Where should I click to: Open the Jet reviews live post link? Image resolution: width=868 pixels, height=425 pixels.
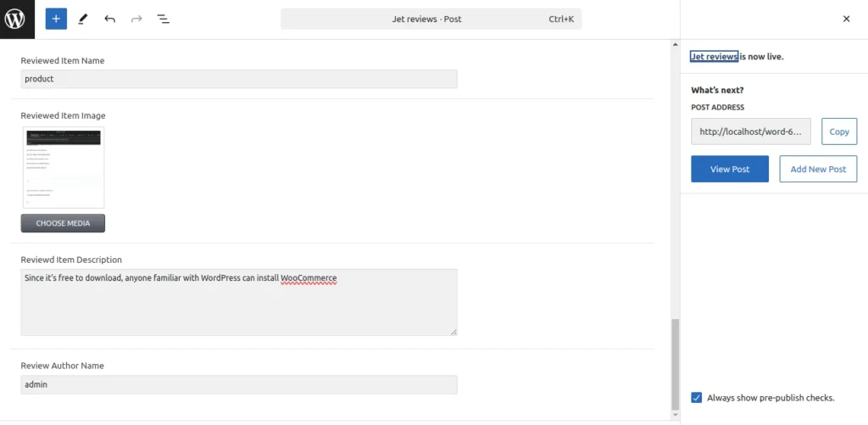tap(714, 57)
